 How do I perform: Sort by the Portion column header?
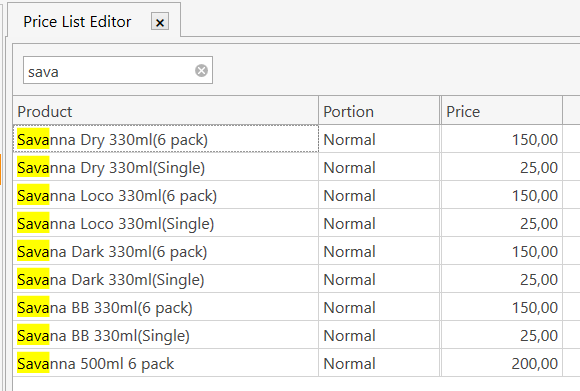coord(379,111)
